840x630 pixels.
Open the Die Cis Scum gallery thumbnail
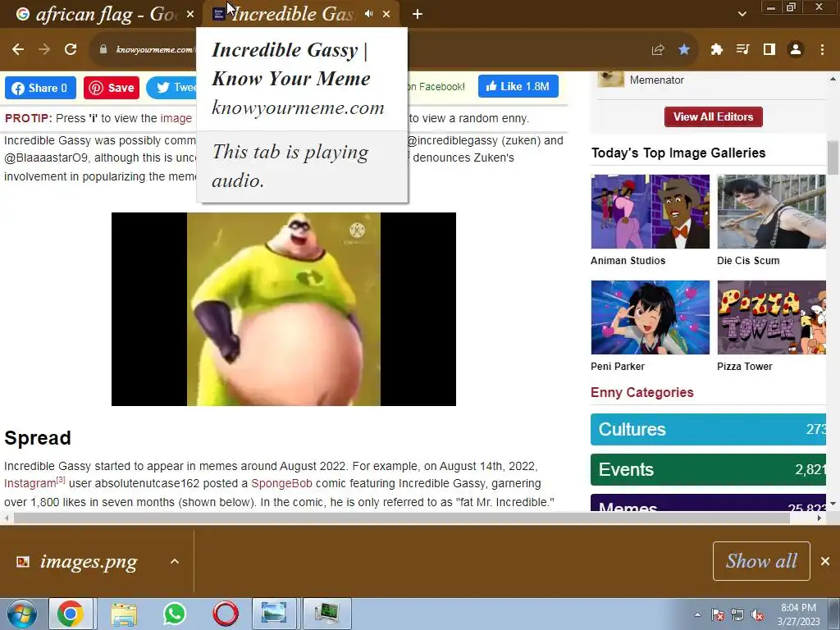(771, 211)
